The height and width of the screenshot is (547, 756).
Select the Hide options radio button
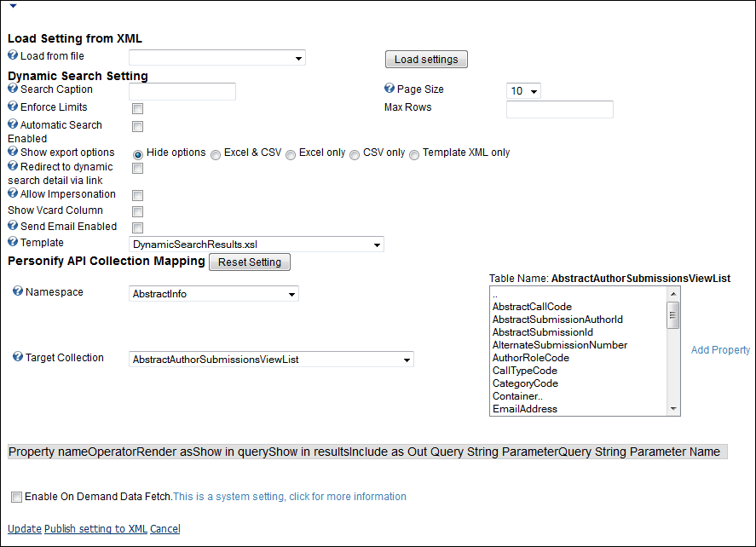[138, 155]
